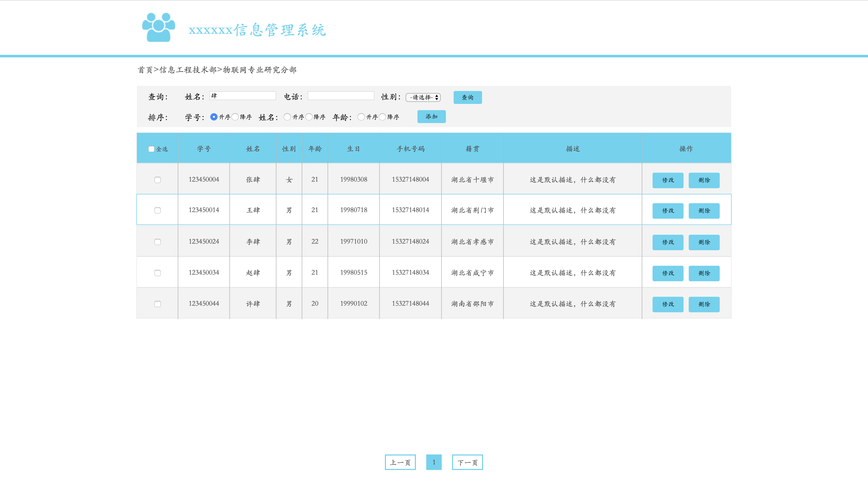
Task: Click student ID cell 123450034
Action: (x=204, y=272)
